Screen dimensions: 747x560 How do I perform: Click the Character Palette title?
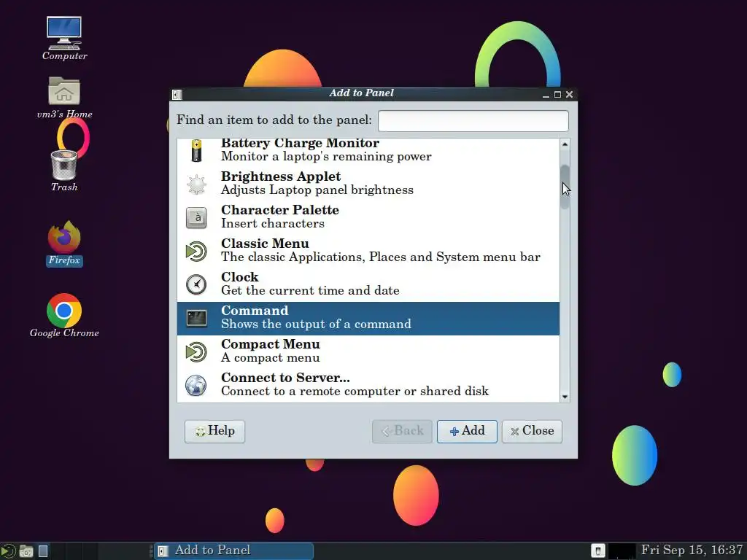[x=279, y=210]
